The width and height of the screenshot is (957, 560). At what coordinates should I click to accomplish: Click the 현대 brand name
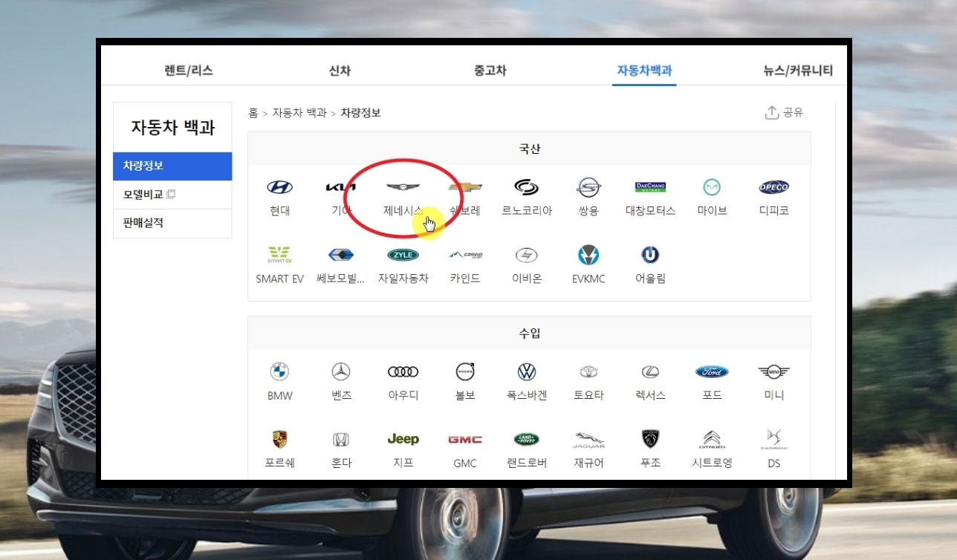(x=280, y=211)
